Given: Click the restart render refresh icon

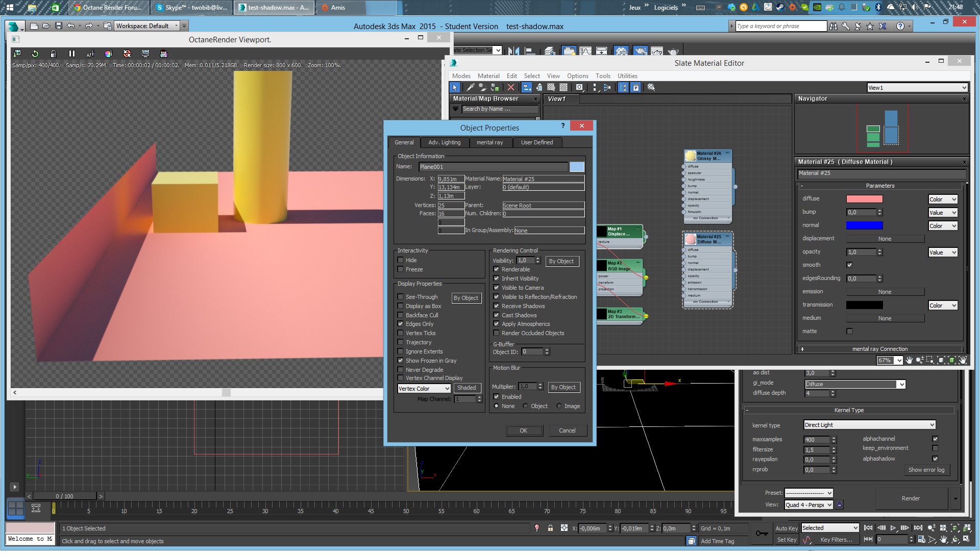Looking at the screenshot, I should [x=35, y=54].
